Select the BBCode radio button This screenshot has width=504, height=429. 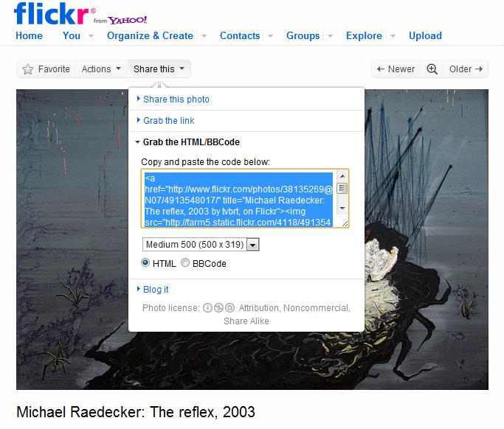(x=185, y=262)
